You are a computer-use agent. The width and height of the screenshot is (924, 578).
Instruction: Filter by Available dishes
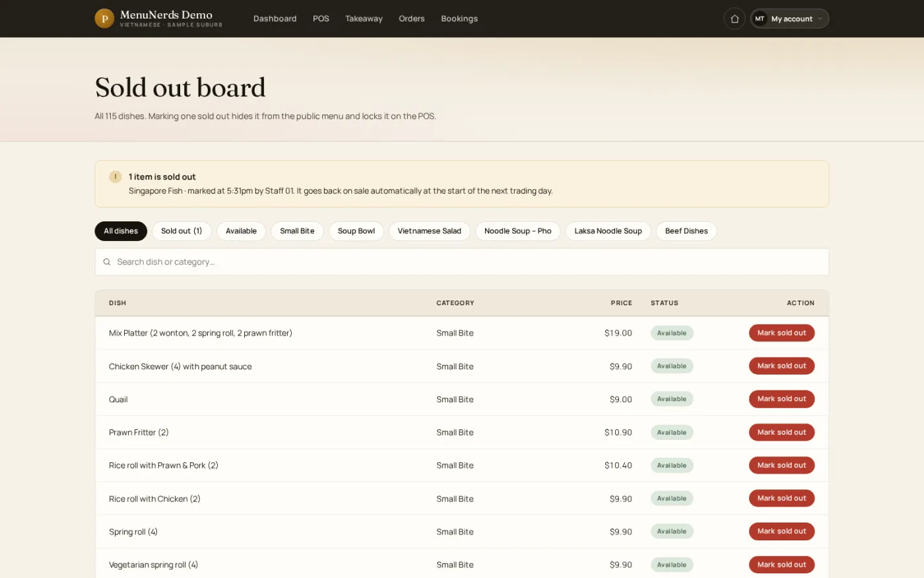point(241,231)
